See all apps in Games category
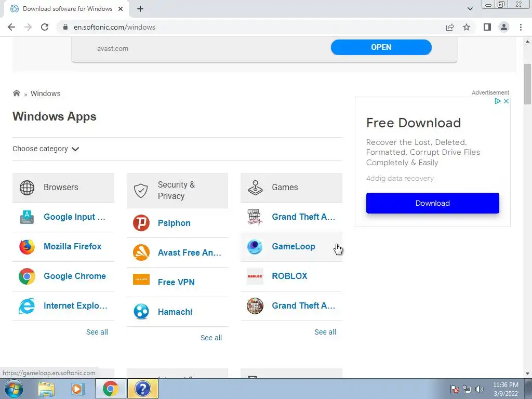 coord(325,332)
